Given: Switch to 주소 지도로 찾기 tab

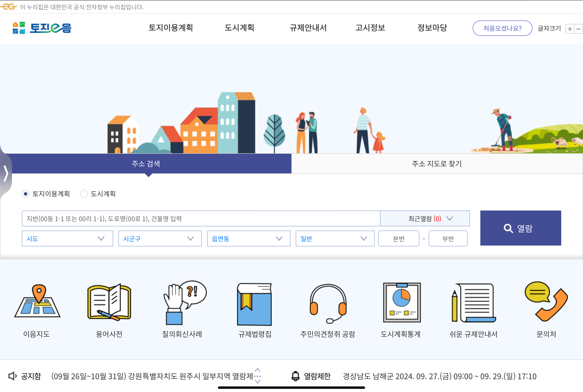Looking at the screenshot, I should [437, 164].
